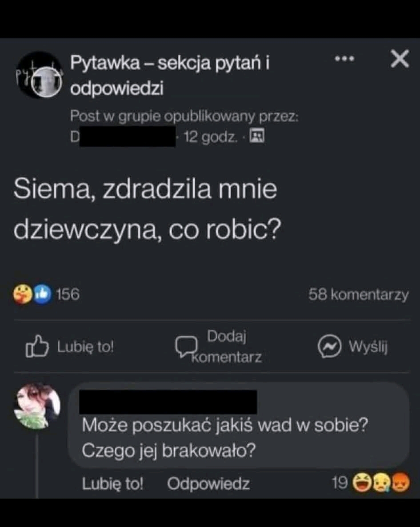Click the thumbs-up Lubię to! button on the post
This screenshot has height=527, width=420.
pos(69,346)
